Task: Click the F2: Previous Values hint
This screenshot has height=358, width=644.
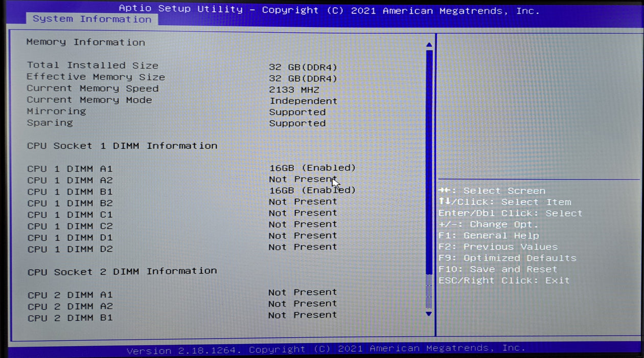Action: coord(498,247)
